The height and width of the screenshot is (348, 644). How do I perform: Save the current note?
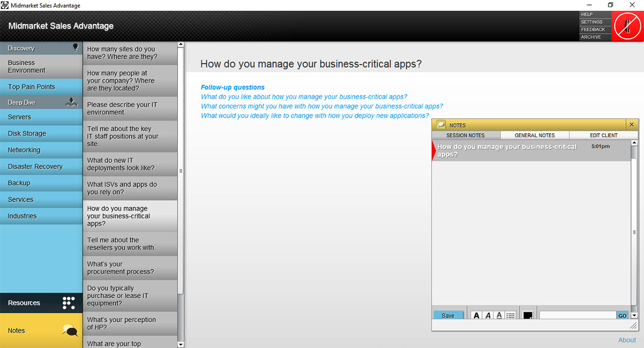coord(448,316)
